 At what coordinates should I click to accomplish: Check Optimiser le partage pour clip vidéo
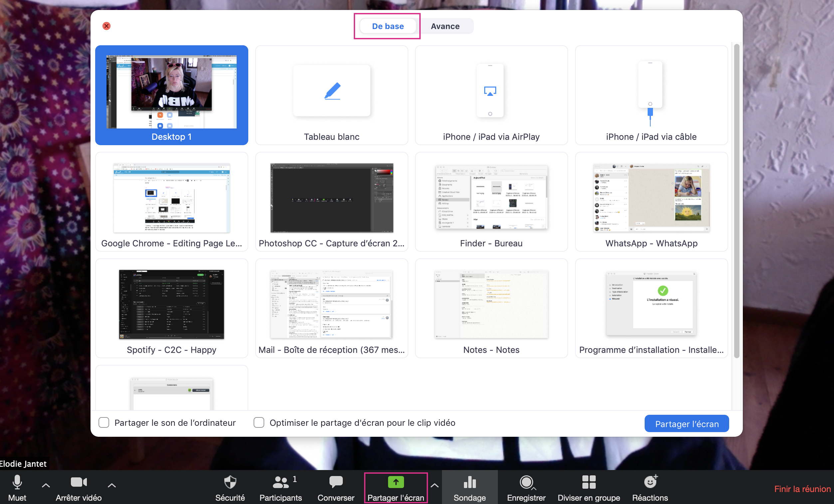pos(259,422)
